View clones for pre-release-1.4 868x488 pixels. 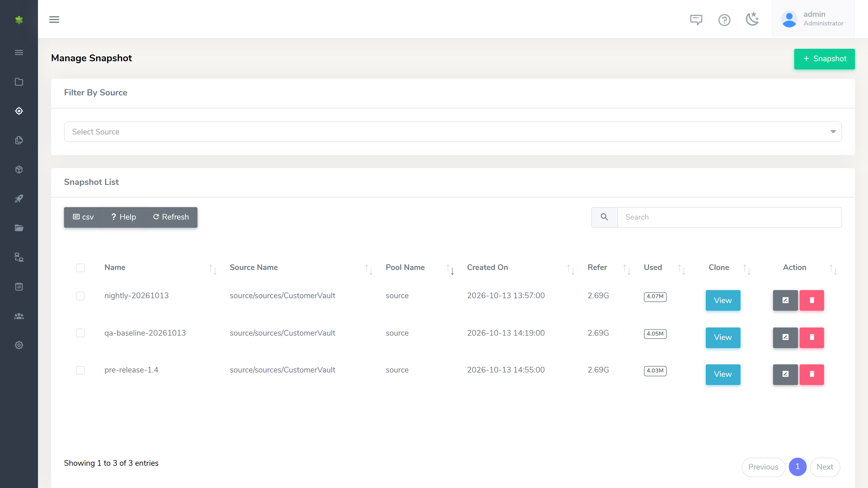(723, 374)
